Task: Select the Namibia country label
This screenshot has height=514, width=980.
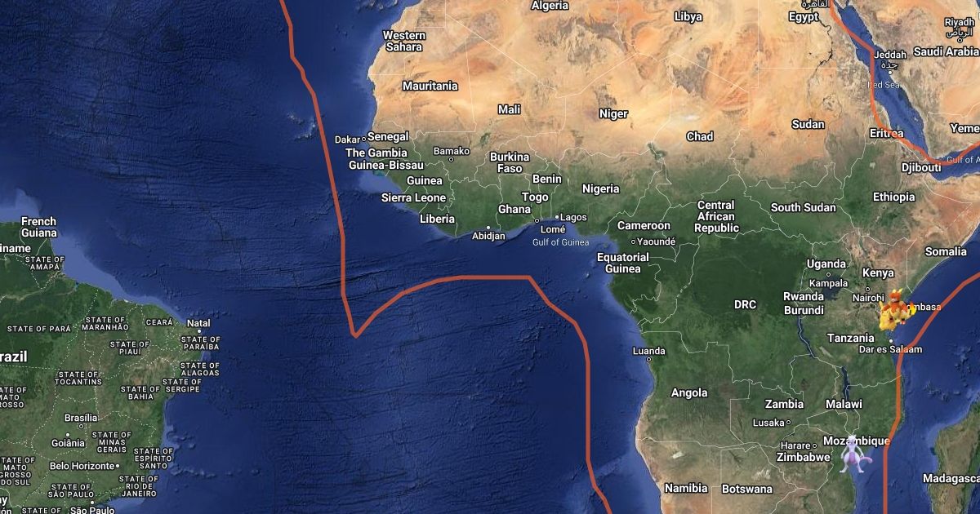Action: click(x=686, y=488)
